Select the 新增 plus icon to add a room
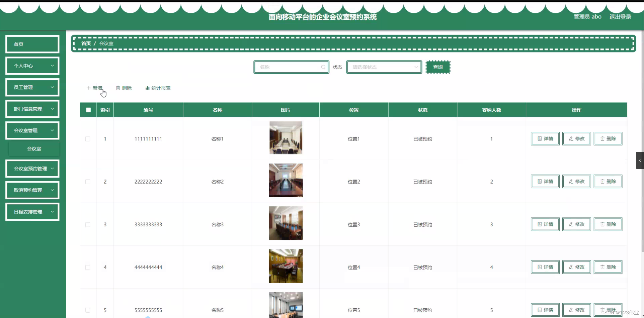 coord(89,88)
